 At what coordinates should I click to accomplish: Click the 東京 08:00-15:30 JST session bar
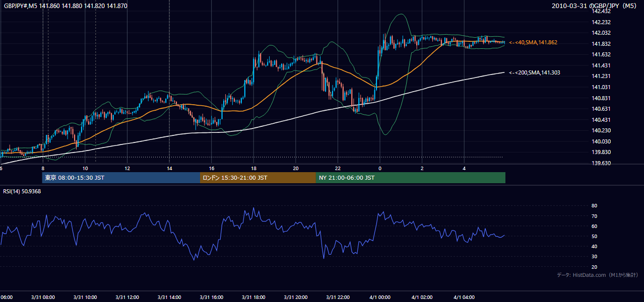point(121,178)
